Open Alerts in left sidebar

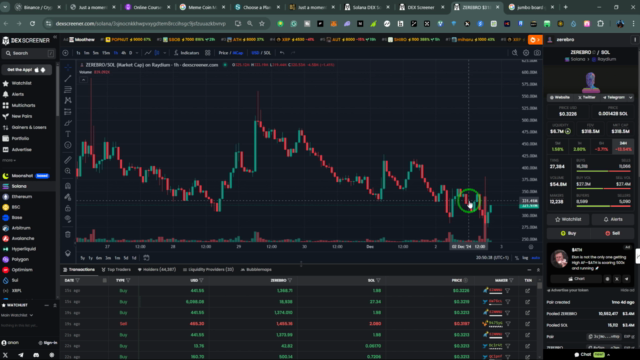(x=18, y=94)
